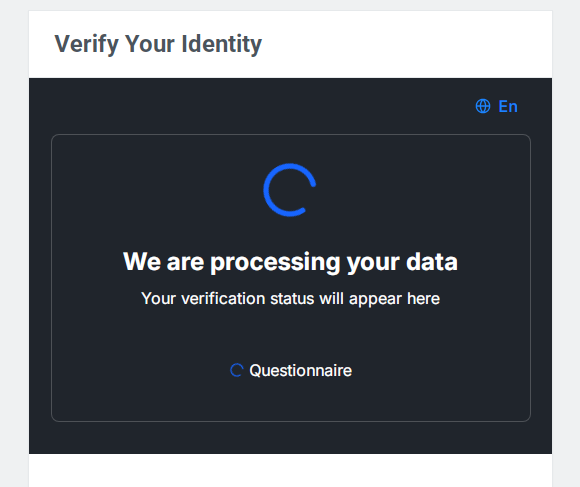Open the En language selector
Screen dimensions: 580x487
point(496,106)
